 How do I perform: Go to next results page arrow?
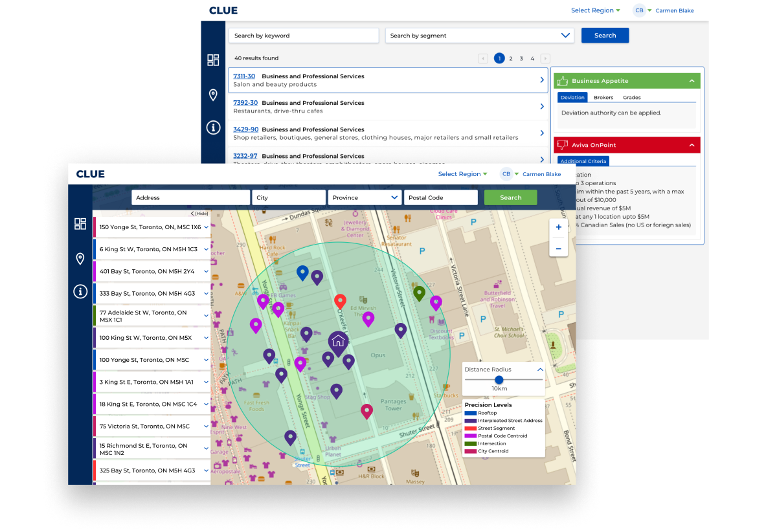coord(545,58)
